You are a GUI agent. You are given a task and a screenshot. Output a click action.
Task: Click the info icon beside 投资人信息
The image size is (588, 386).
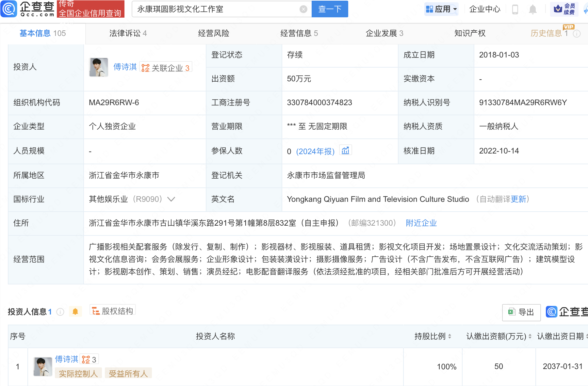tap(60, 312)
